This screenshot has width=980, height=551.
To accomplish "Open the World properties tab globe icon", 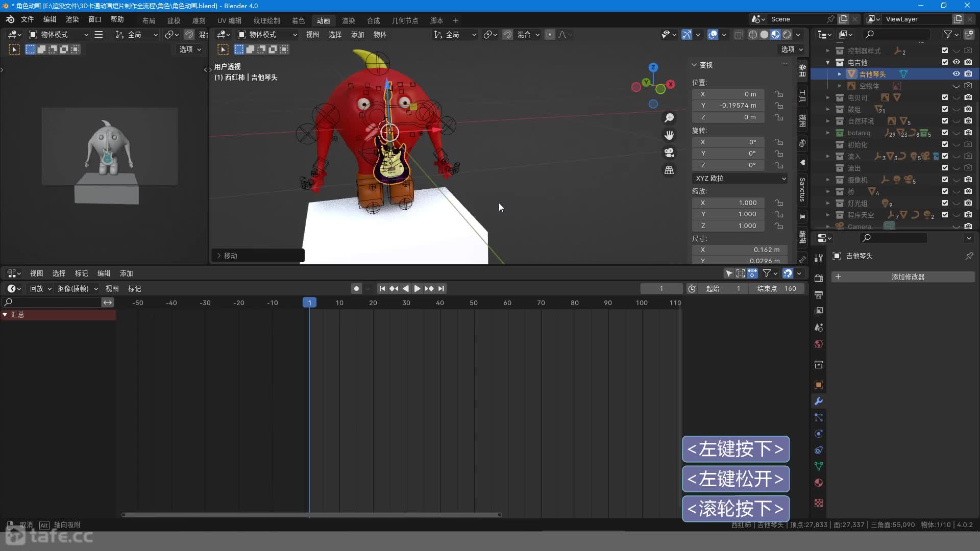I will pyautogui.click(x=819, y=344).
